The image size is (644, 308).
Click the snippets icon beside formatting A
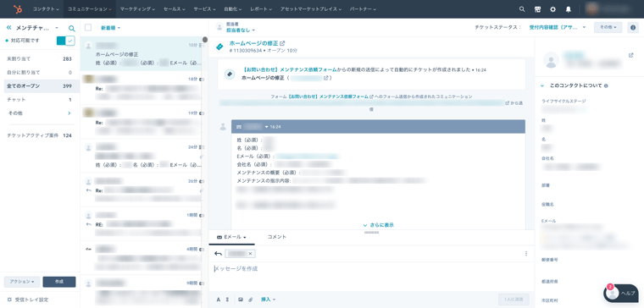coord(227,300)
